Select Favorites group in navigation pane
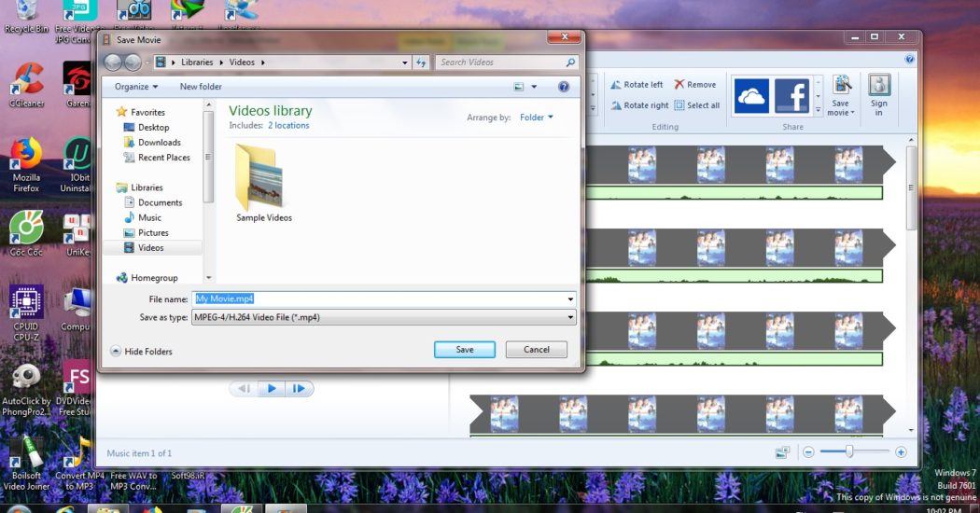The width and height of the screenshot is (980, 513). [141, 113]
